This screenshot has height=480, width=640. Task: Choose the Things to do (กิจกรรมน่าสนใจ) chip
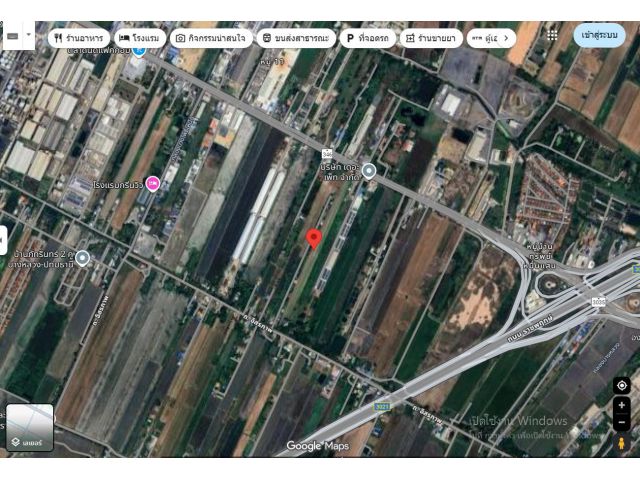click(x=210, y=38)
